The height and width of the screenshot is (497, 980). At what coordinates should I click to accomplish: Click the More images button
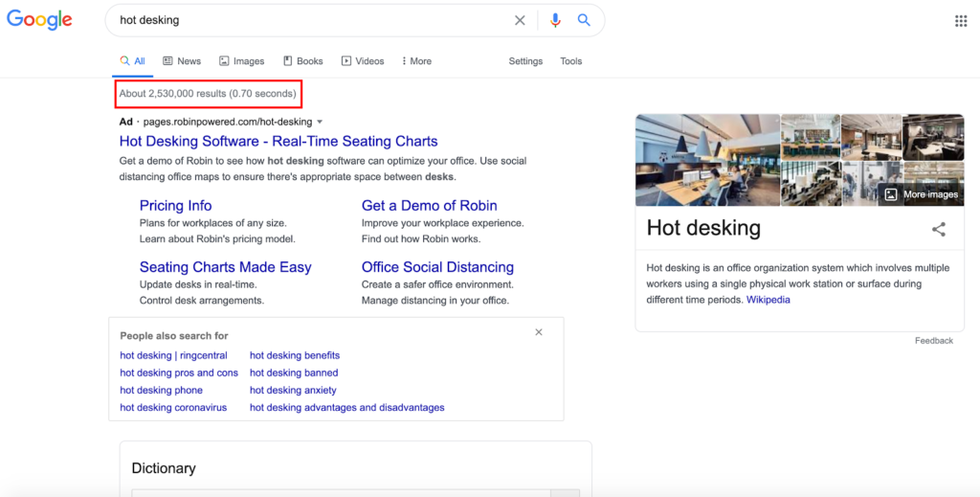[922, 194]
